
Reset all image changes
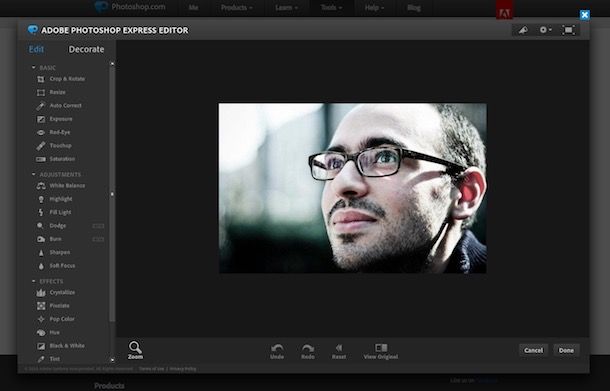(339, 351)
